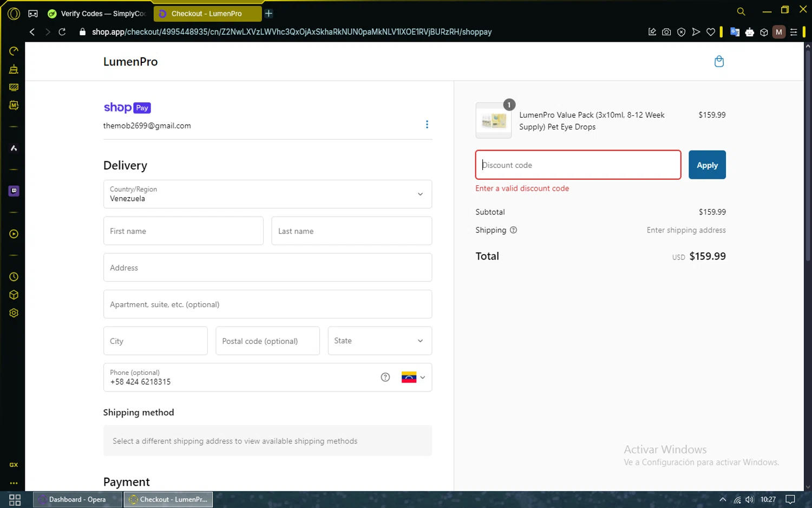The width and height of the screenshot is (812, 508).
Task: Click the City field
Action: click(155, 341)
